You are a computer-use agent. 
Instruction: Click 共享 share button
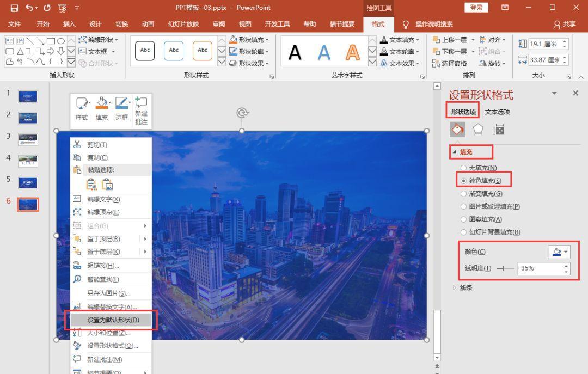[564, 24]
